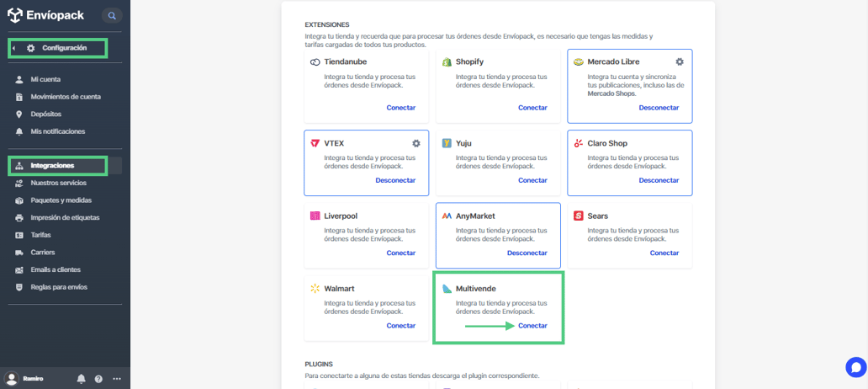Open Mi cuenta in the sidebar
This screenshot has width=868, height=389.
click(x=45, y=79)
